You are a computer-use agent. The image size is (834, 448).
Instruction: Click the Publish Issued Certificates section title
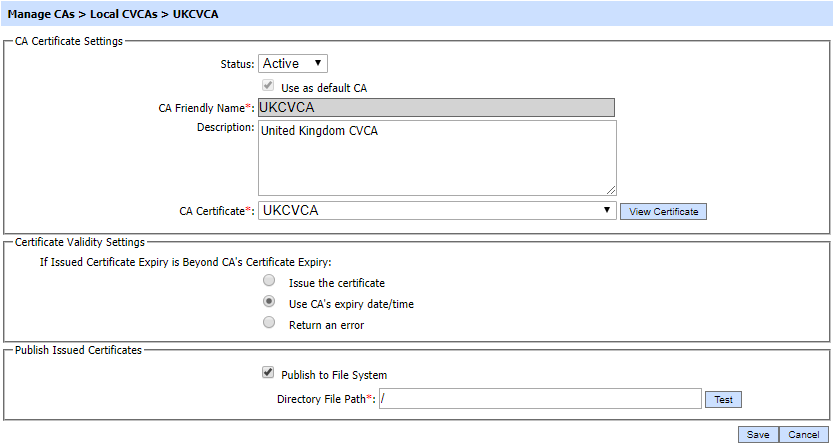tap(78, 350)
